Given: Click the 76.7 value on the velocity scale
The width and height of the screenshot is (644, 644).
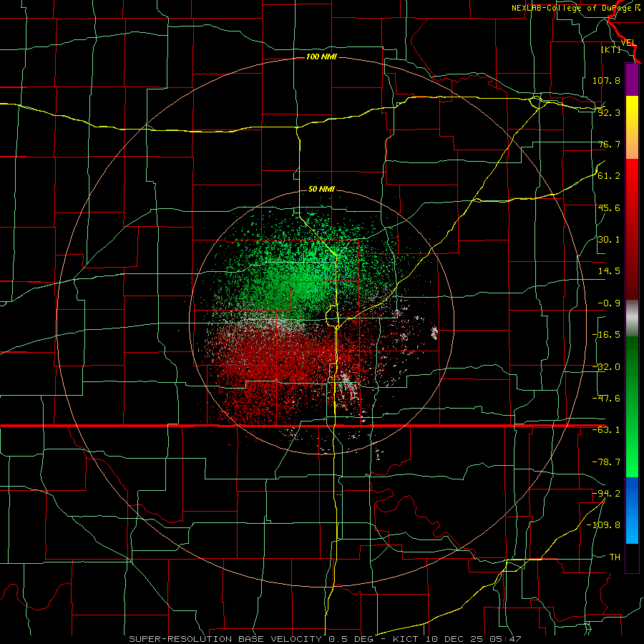Looking at the screenshot, I should coord(609,144).
